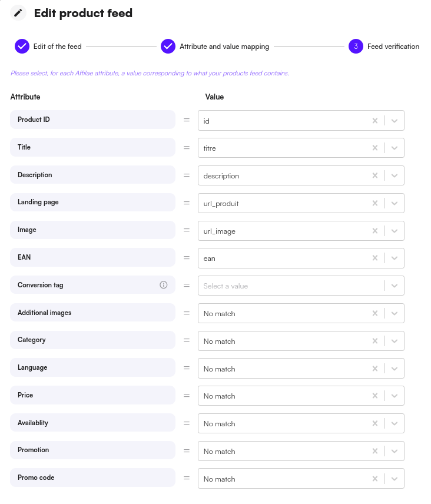The width and height of the screenshot is (431, 504).
Task: Clear the Promotion 'No match' value
Action: click(x=374, y=451)
